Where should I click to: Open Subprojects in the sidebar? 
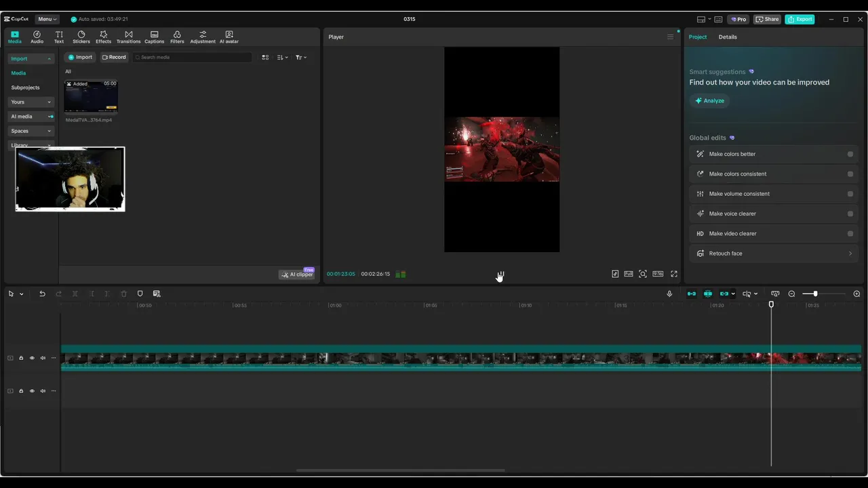pyautogui.click(x=25, y=87)
